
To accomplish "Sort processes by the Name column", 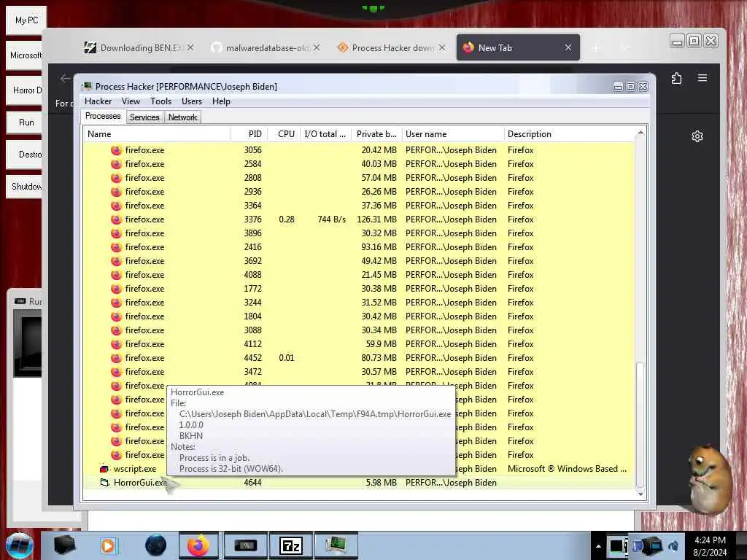I will 157,134.
